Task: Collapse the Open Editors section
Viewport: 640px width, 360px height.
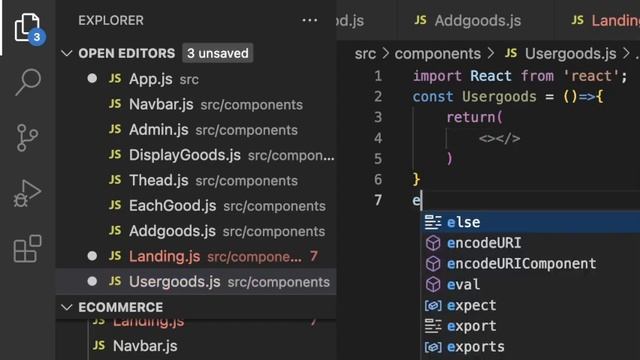Action: pyautogui.click(x=67, y=53)
